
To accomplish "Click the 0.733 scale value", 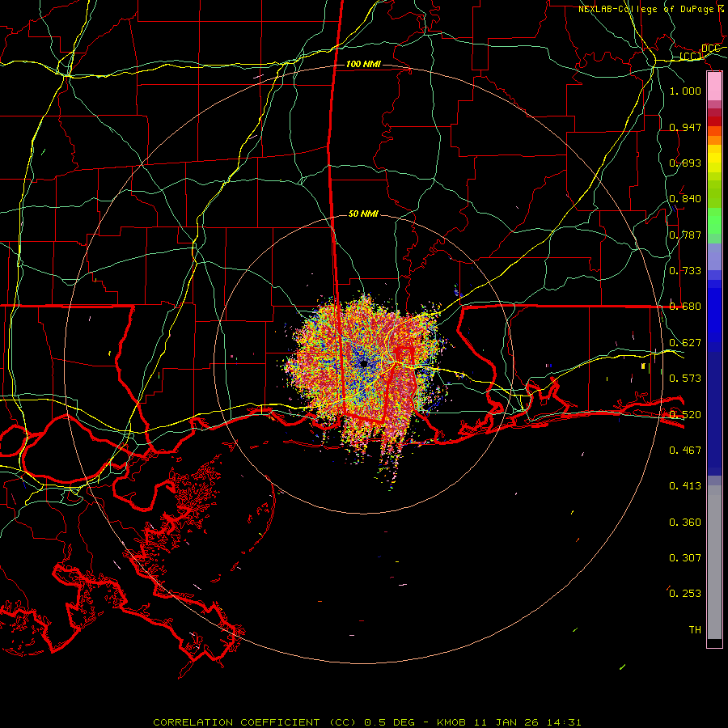I will coord(685,271).
